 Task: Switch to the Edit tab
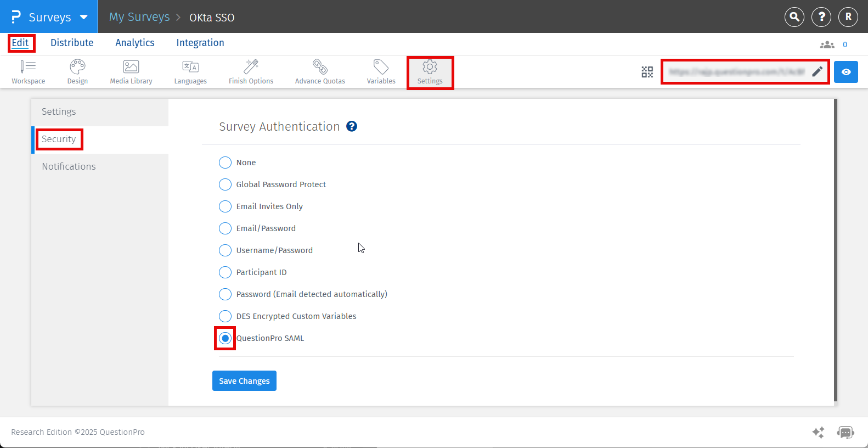point(20,43)
